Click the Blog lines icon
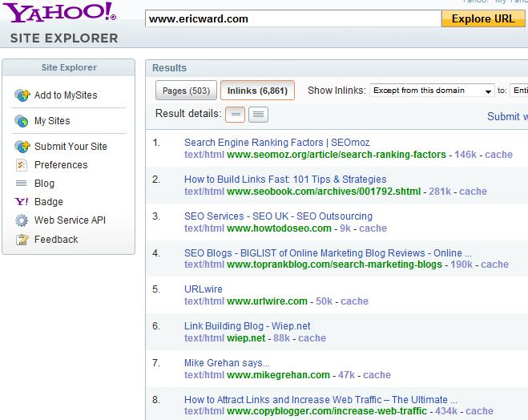The height and width of the screenshot is (420, 528). pyautogui.click(x=21, y=184)
